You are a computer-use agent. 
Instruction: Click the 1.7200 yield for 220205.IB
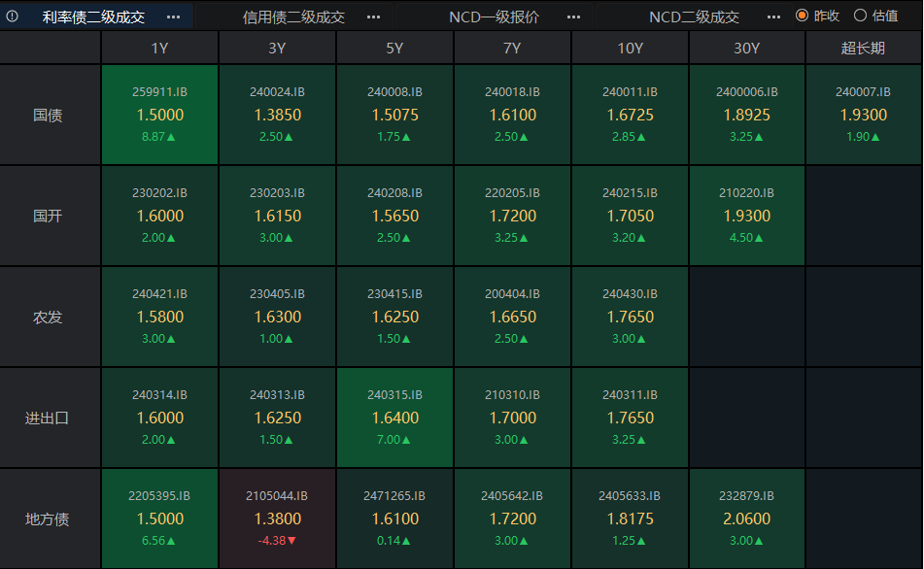point(512,216)
